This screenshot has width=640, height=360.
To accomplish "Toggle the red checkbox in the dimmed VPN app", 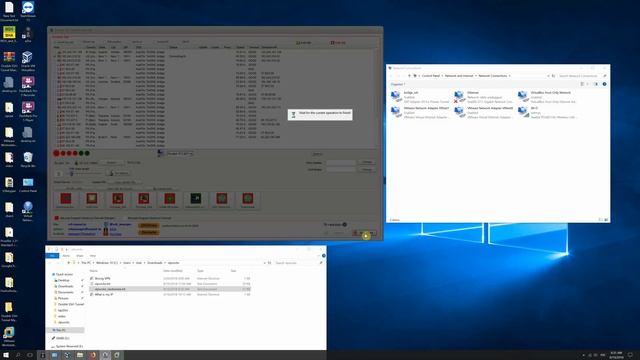I will (x=57, y=218).
